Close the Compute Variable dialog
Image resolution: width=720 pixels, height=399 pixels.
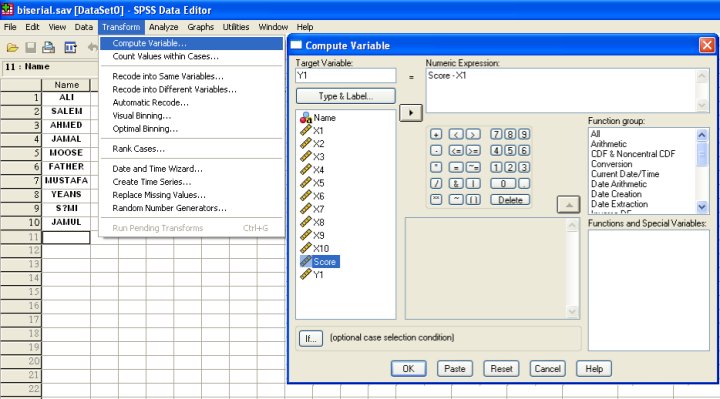(706, 45)
